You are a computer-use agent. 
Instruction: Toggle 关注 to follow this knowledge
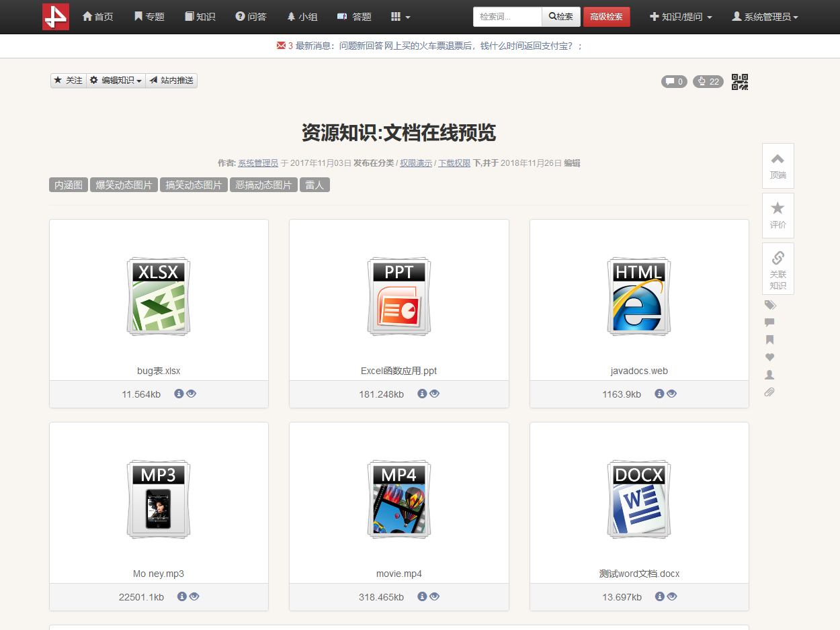69,81
